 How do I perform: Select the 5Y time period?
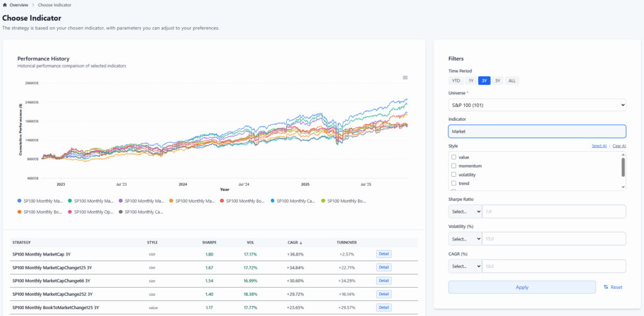click(498, 81)
